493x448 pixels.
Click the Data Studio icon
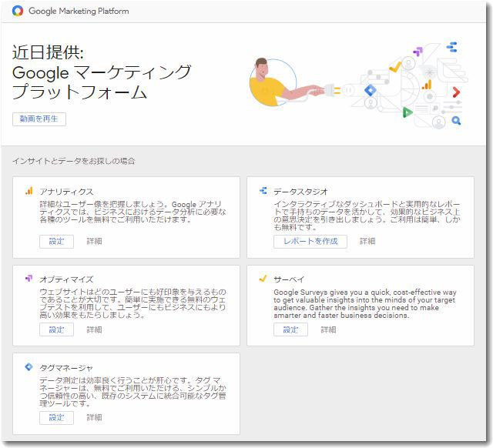click(x=263, y=190)
